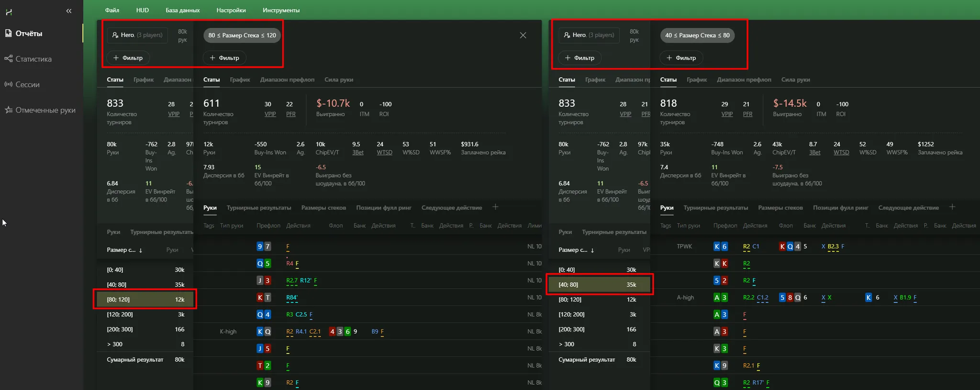Image resolution: width=980 pixels, height=390 pixels.
Task: Collapse the sidebar with the double-chevron icon
Action: (x=69, y=11)
